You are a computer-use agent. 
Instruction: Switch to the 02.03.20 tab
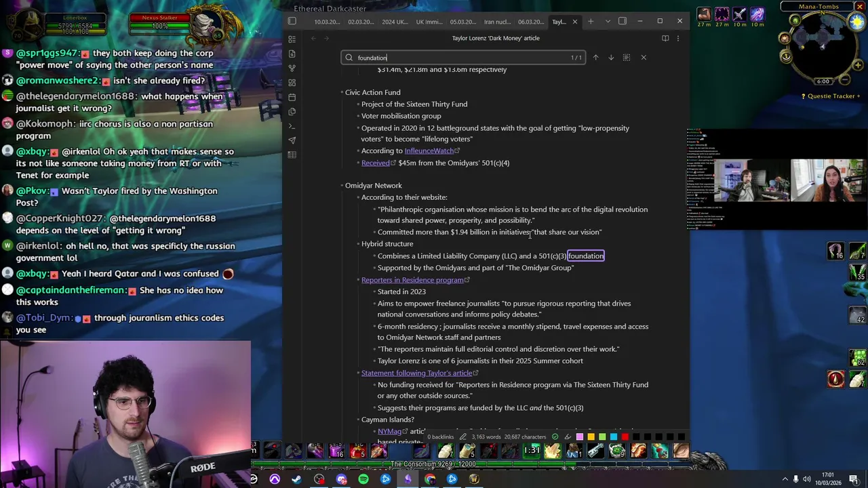pos(361,22)
